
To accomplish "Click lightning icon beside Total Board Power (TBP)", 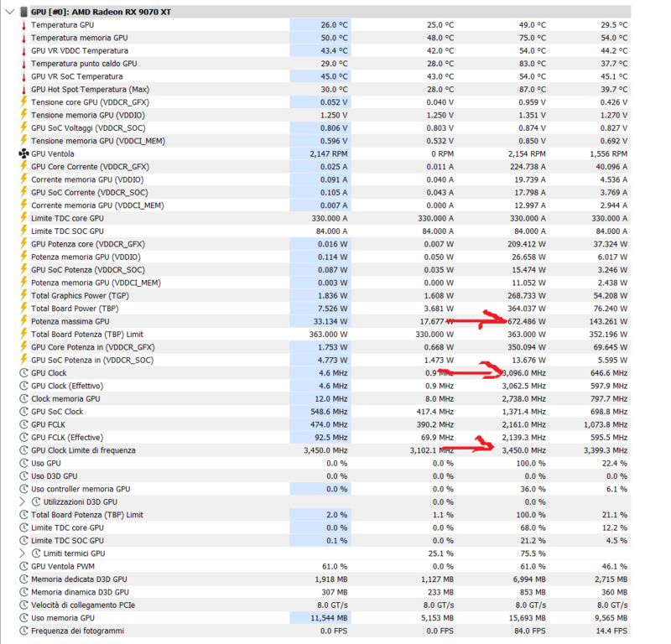I will pyautogui.click(x=24, y=308).
